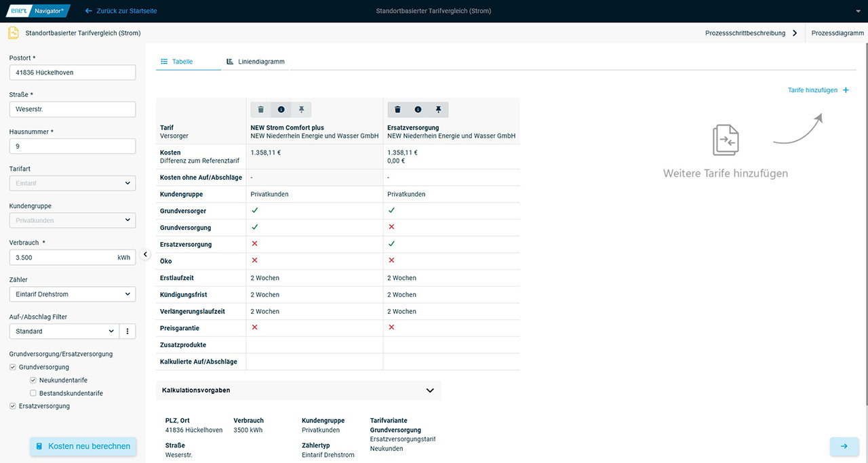
Task: Click the Verbrauch input field
Action: (61, 258)
